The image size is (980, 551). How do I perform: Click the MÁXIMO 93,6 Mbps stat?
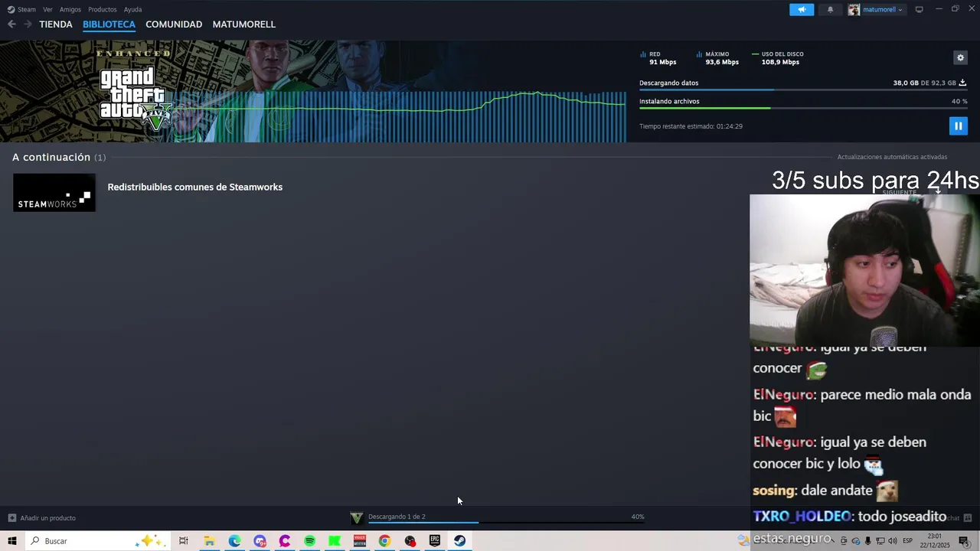point(717,58)
